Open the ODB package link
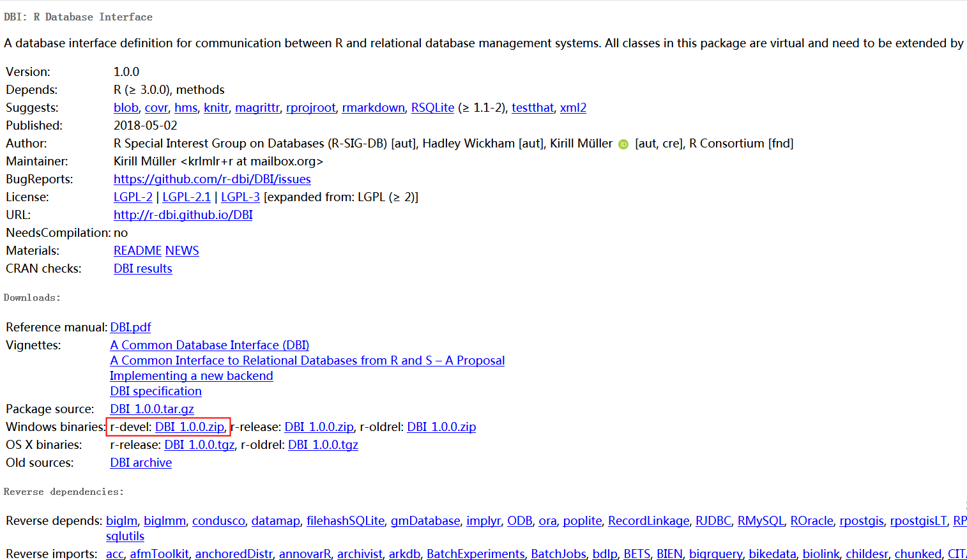The width and height of the screenshot is (967, 560). click(x=520, y=521)
